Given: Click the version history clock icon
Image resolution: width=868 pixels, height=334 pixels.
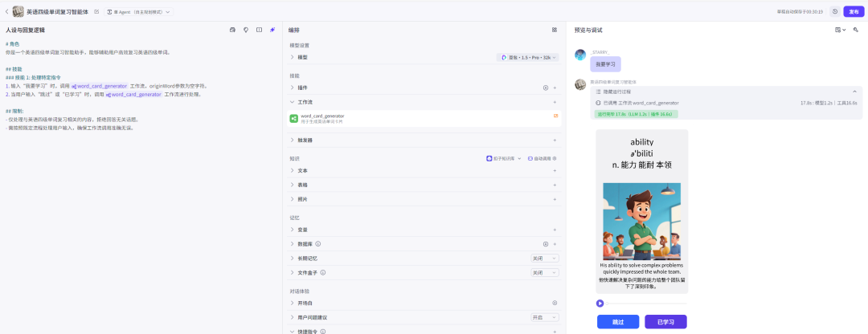Looking at the screenshot, I should point(835,11).
